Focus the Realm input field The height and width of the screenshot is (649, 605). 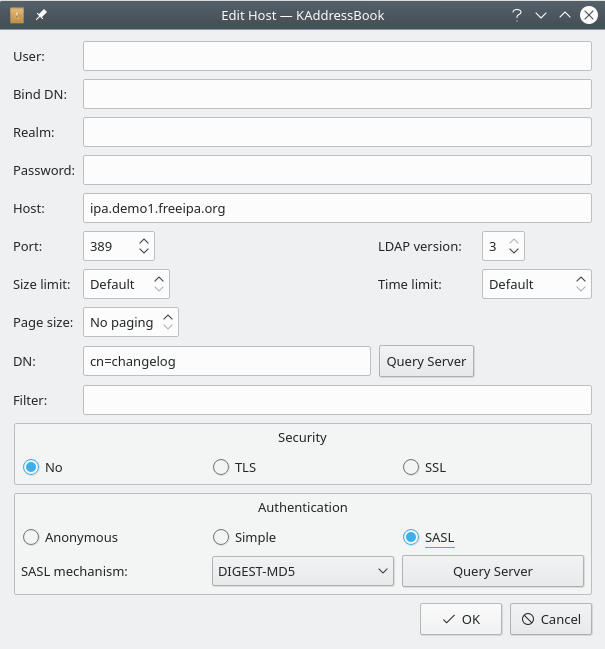tap(337, 132)
